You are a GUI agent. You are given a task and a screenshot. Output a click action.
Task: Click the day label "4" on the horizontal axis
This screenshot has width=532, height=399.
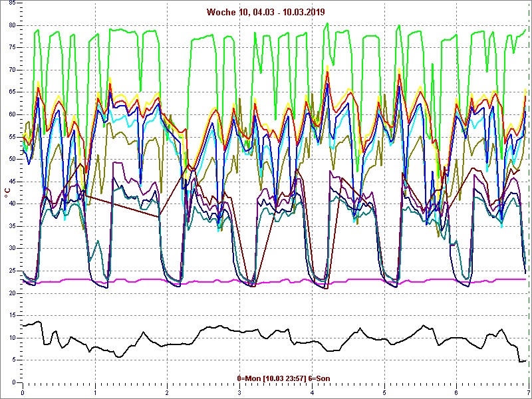(x=312, y=393)
